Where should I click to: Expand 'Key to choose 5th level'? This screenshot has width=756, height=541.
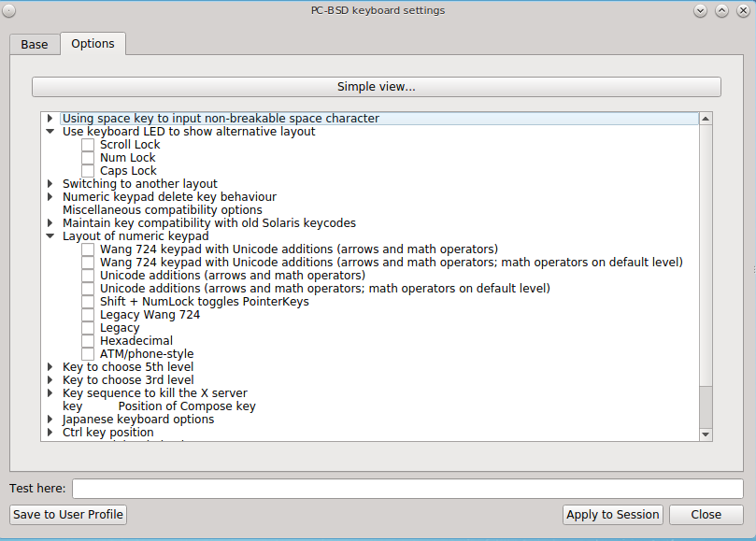pos(50,366)
